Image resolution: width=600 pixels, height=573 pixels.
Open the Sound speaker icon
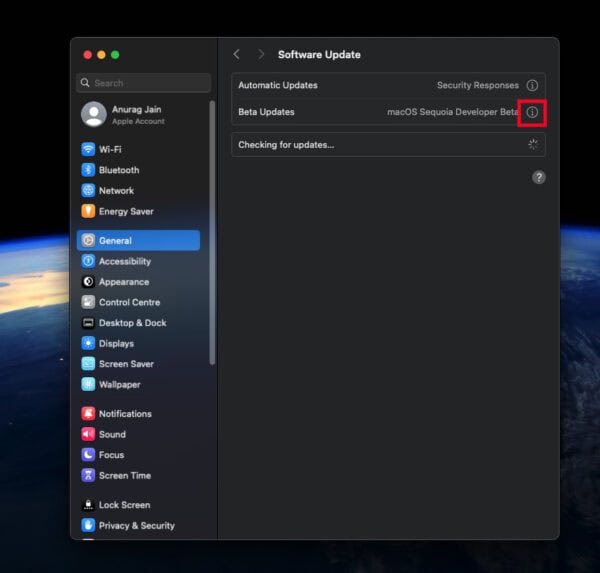[x=88, y=434]
